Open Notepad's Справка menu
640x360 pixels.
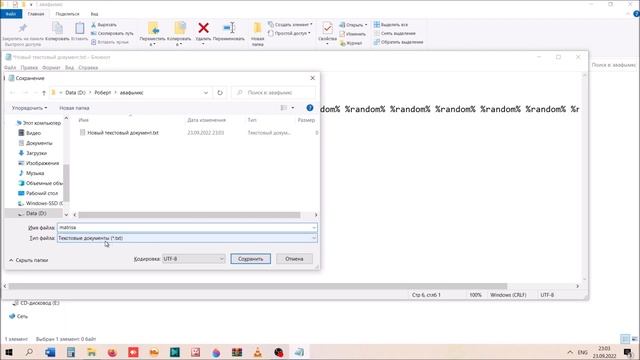(x=88, y=67)
